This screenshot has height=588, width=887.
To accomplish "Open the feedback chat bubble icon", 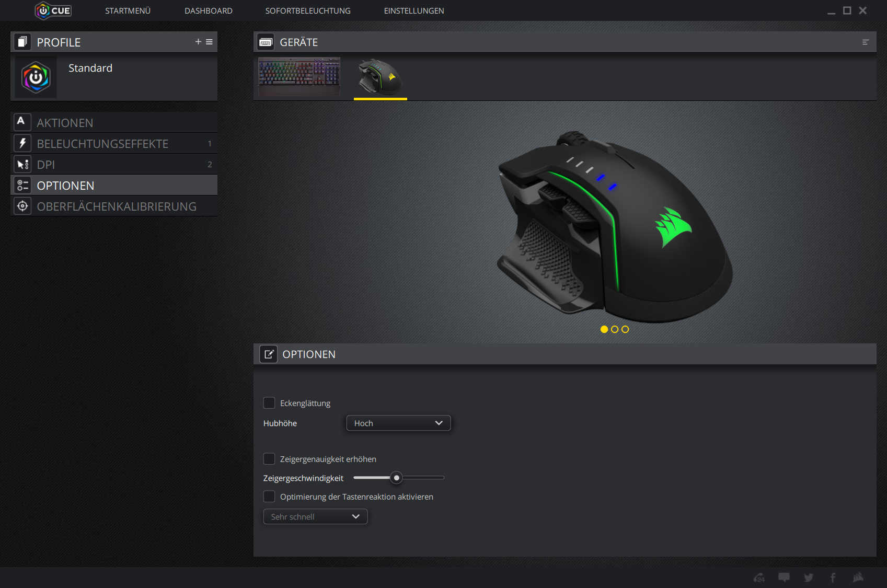I will 784,578.
